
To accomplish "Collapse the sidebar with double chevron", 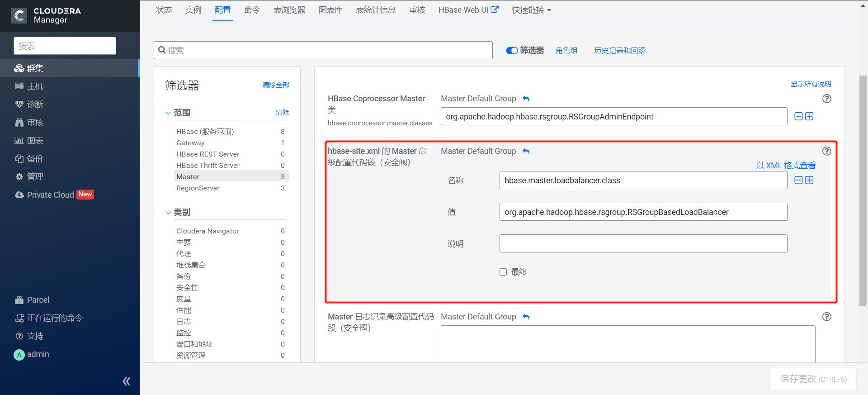I will click(127, 381).
